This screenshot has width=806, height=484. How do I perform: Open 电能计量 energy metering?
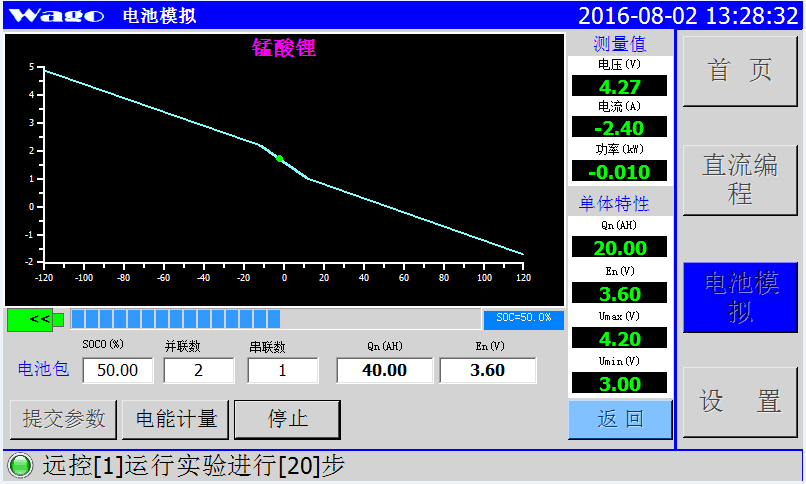point(176,419)
